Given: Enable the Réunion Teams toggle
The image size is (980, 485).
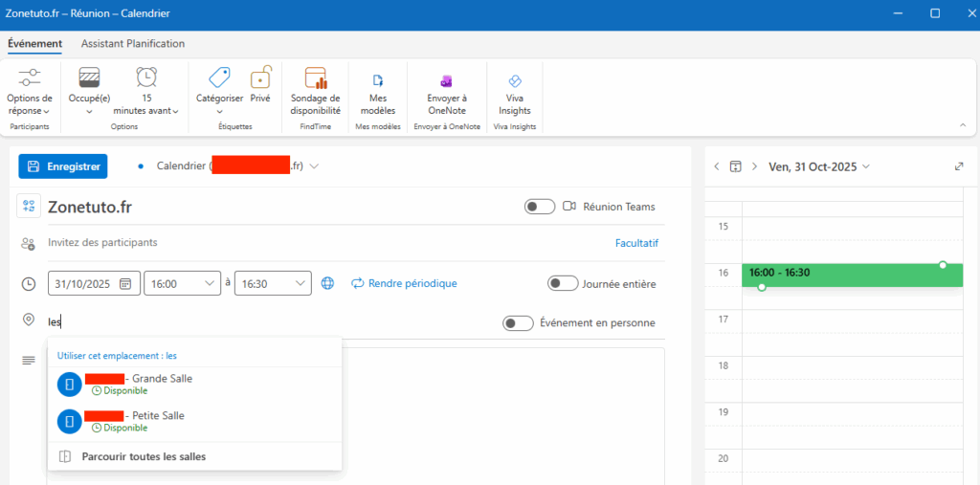Looking at the screenshot, I should tap(540, 207).
